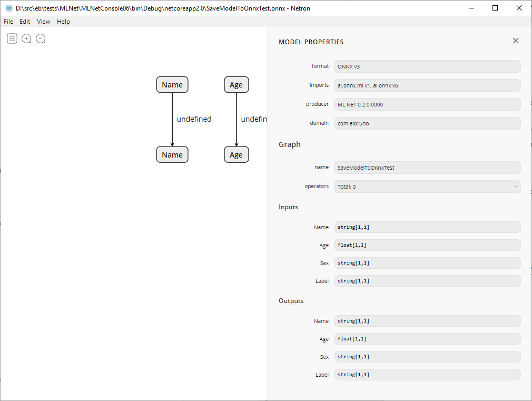Click the producer field ML.NET 0.2.0.0000

pyautogui.click(x=427, y=104)
